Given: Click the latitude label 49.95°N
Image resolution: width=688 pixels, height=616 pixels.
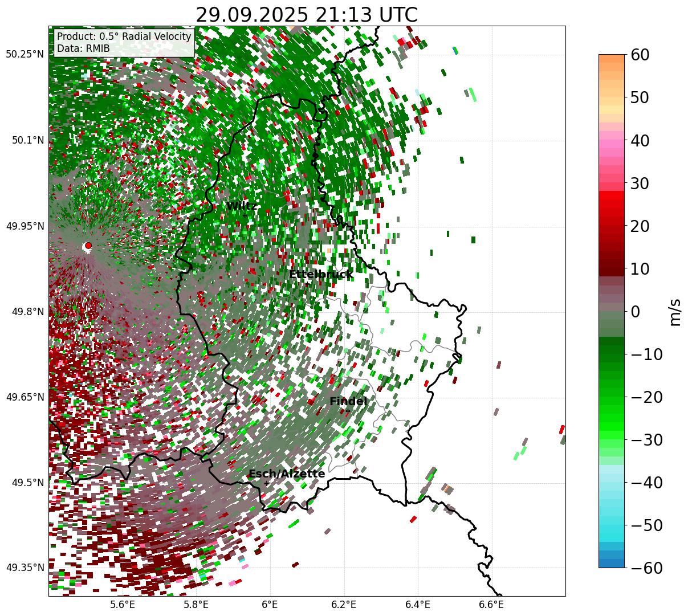Looking at the screenshot, I should coord(25,226).
